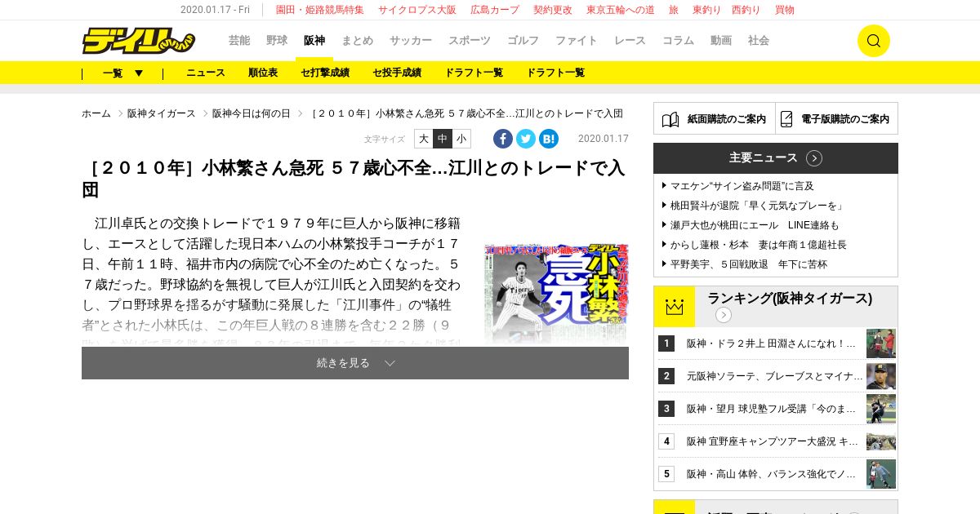
Task: Expand article with 続きを見る
Action: pyautogui.click(x=355, y=363)
